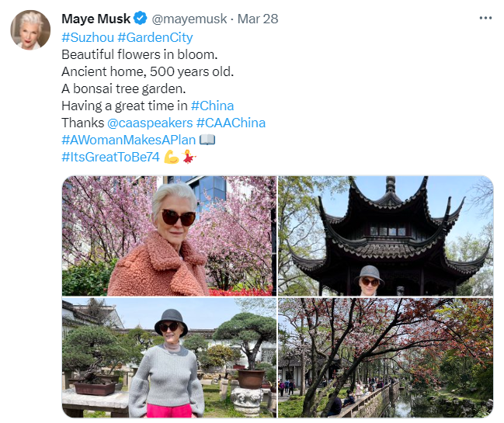Click the @mayemusk handle
504x423 pixels.
(x=189, y=19)
